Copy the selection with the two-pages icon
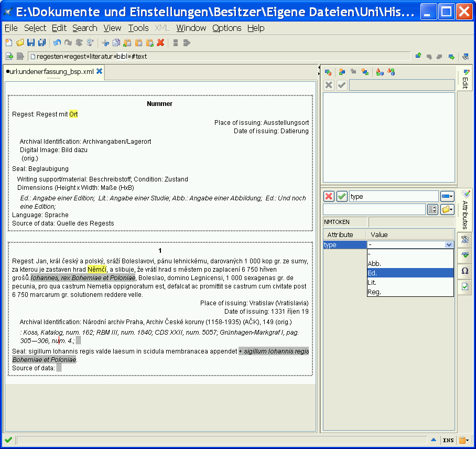The width and height of the screenshot is (476, 449). [116, 43]
